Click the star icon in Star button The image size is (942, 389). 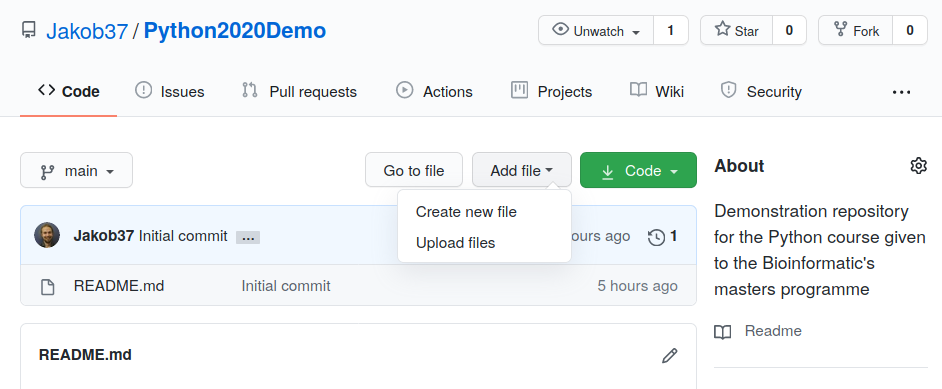722,29
